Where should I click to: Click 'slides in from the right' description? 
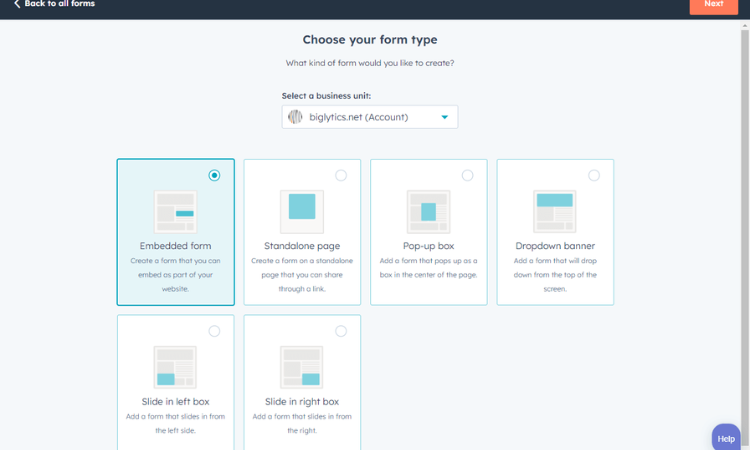click(x=302, y=424)
